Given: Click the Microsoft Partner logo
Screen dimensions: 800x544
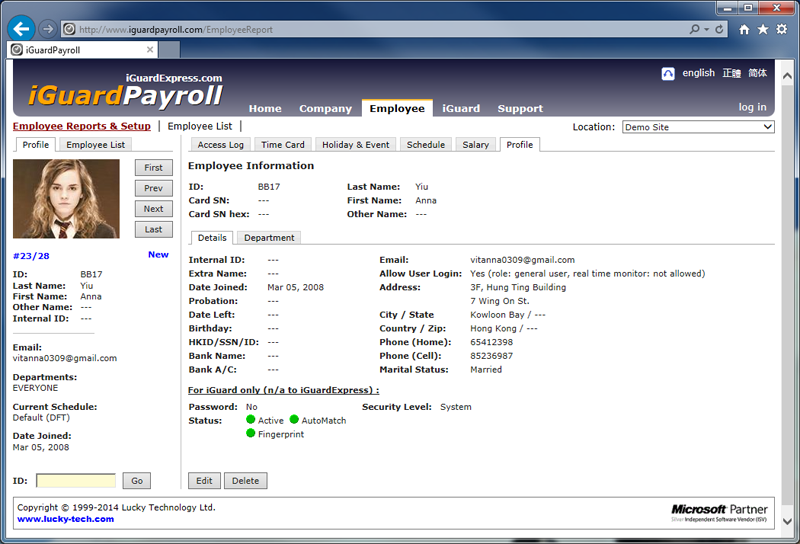Looking at the screenshot, I should [719, 512].
